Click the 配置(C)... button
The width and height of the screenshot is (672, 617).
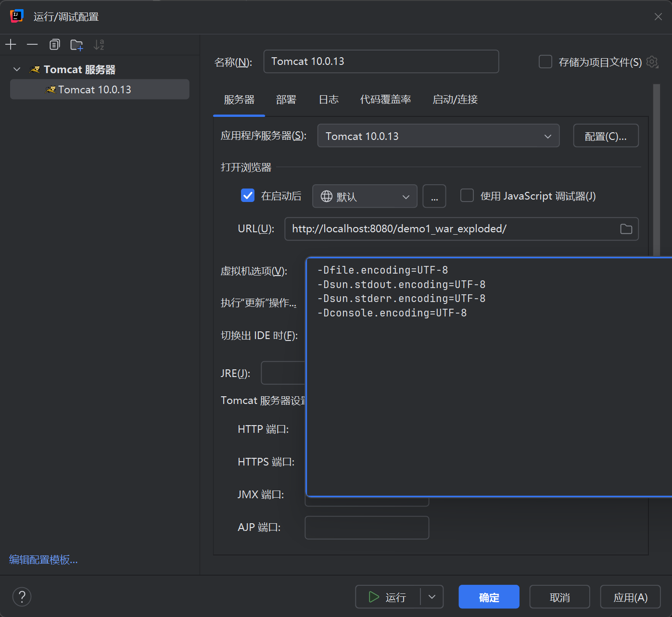click(x=606, y=136)
